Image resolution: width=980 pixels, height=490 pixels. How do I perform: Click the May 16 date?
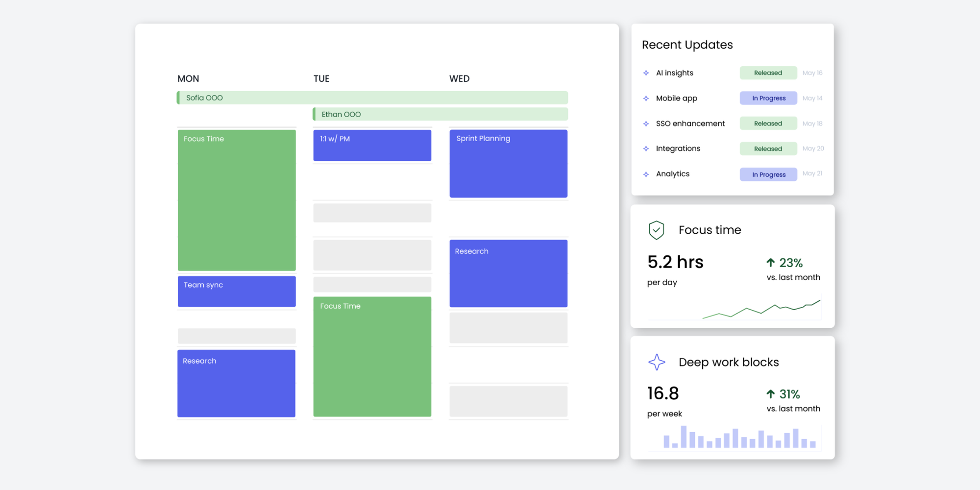[812, 73]
